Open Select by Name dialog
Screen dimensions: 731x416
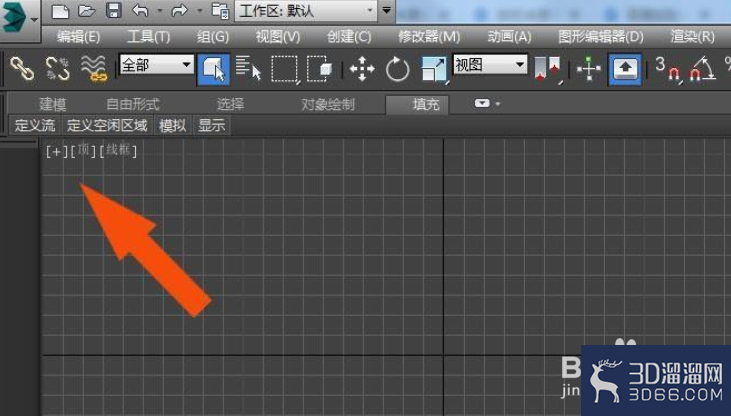pos(248,69)
